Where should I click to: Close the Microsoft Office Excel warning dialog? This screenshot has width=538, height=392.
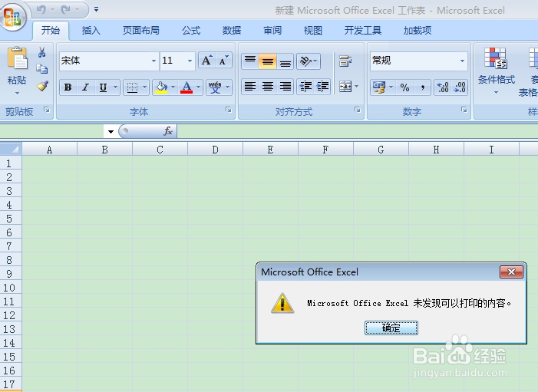(511, 272)
